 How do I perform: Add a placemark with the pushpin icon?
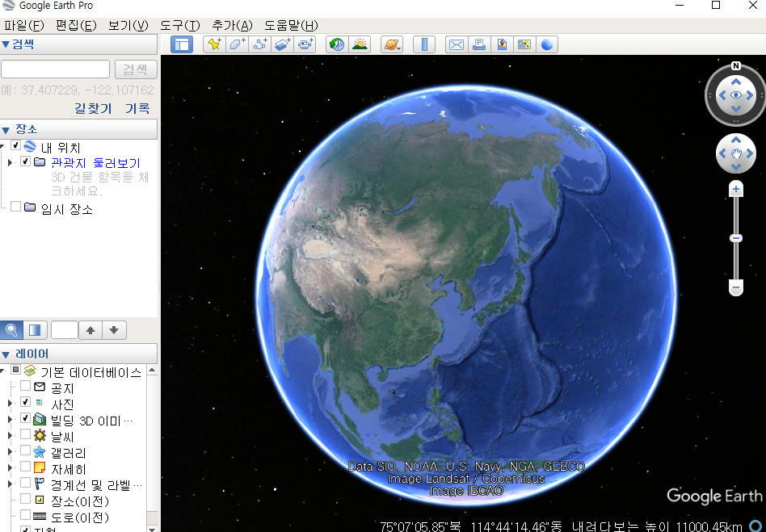click(x=214, y=44)
